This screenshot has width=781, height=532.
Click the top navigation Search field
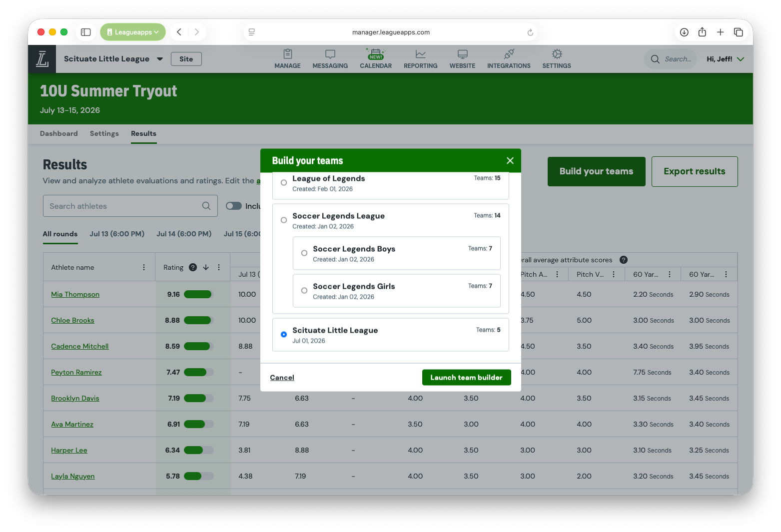tap(671, 59)
